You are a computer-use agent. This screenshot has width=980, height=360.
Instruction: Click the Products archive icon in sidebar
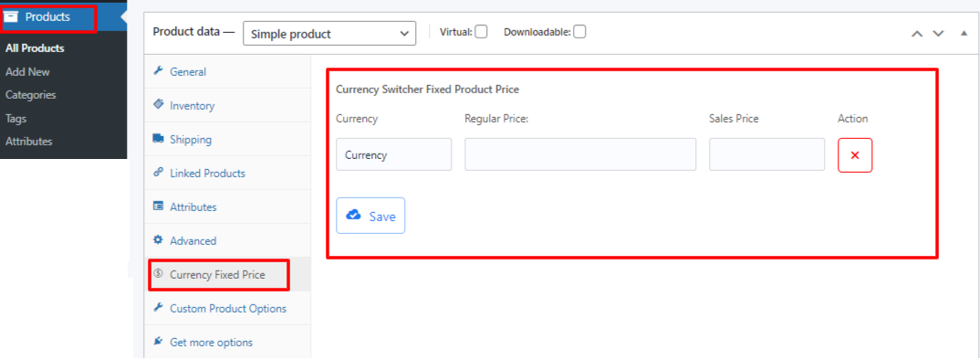(x=11, y=17)
